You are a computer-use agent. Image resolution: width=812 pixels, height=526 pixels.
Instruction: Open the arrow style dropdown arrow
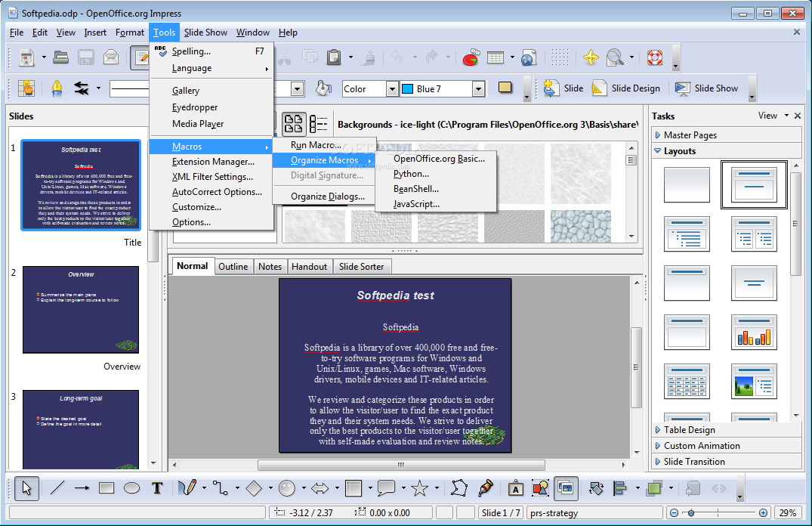[98, 88]
